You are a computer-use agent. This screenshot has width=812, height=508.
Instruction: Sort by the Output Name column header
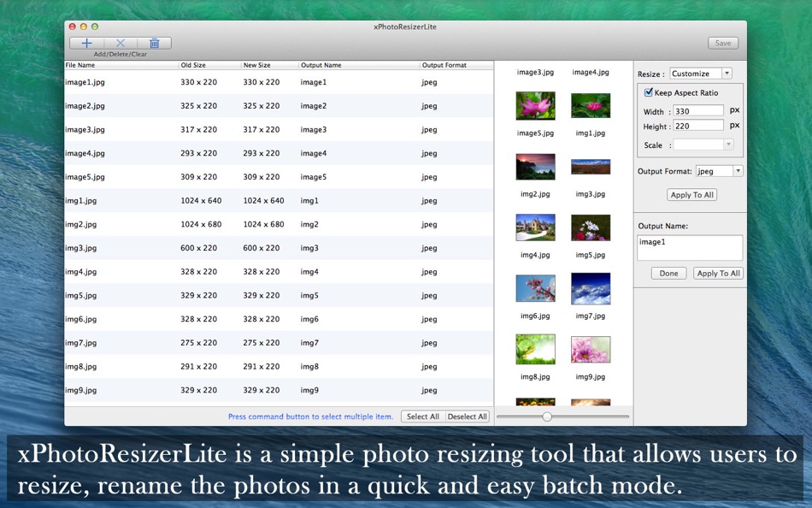pos(359,65)
